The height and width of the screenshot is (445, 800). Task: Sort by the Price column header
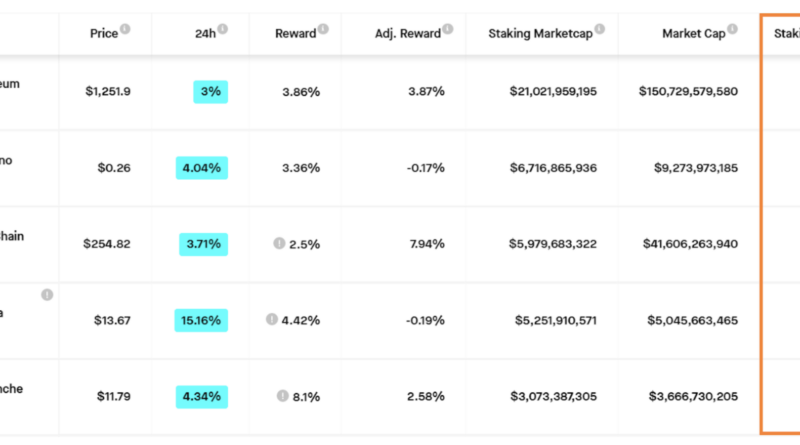pyautogui.click(x=104, y=33)
